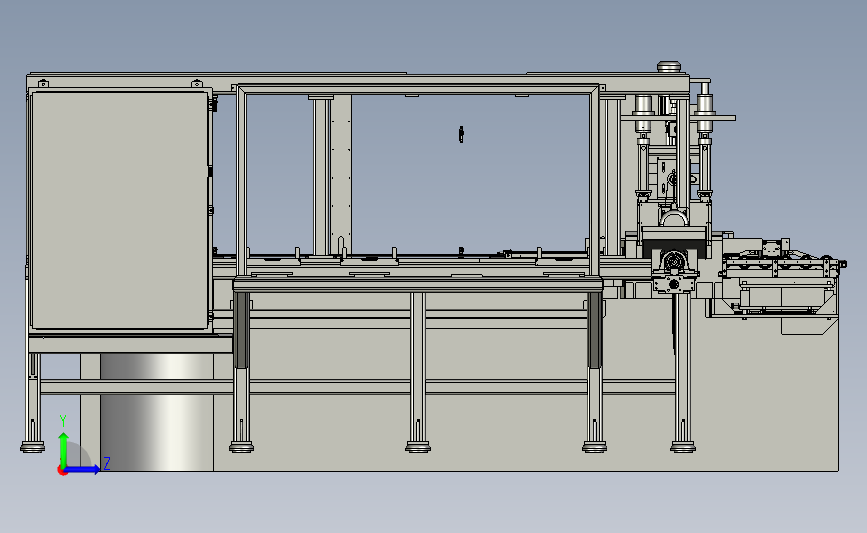Select the large electrical cabinet door panel
Viewport: 867px width, 533px height.
click(119, 211)
